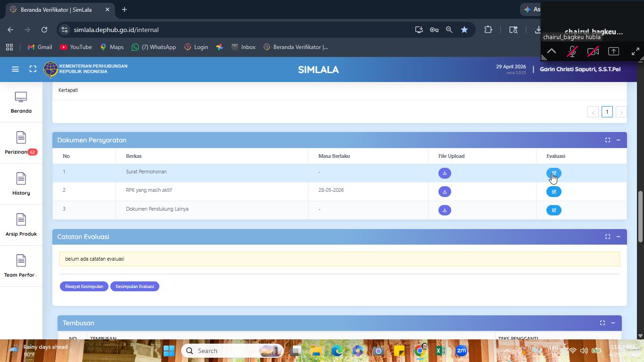This screenshot has height=362, width=644.
Task: Unmute microphone in Zoom overlay
Action: (572, 51)
